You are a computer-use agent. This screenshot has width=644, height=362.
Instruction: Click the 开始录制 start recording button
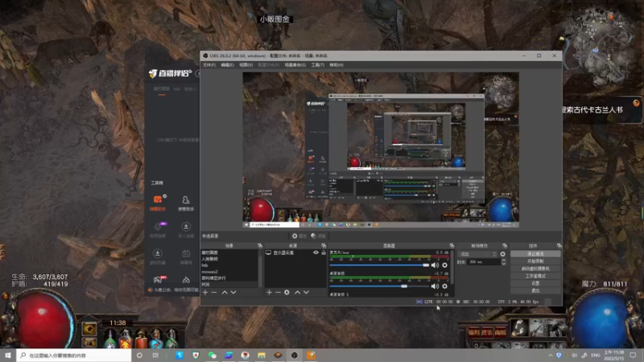tap(535, 261)
